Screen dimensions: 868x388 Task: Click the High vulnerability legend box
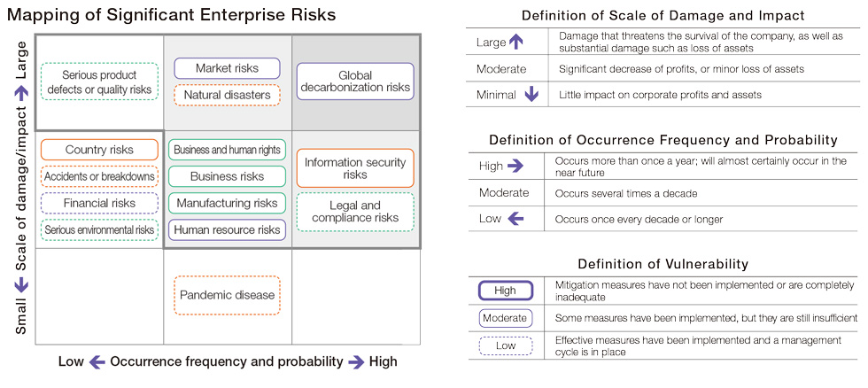[506, 291]
